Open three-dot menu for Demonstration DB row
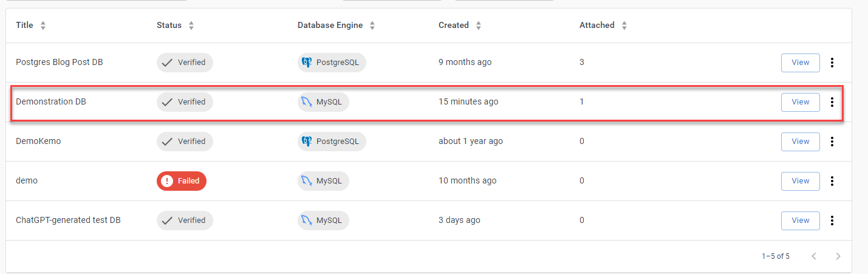This screenshot has width=868, height=274. 832,102
